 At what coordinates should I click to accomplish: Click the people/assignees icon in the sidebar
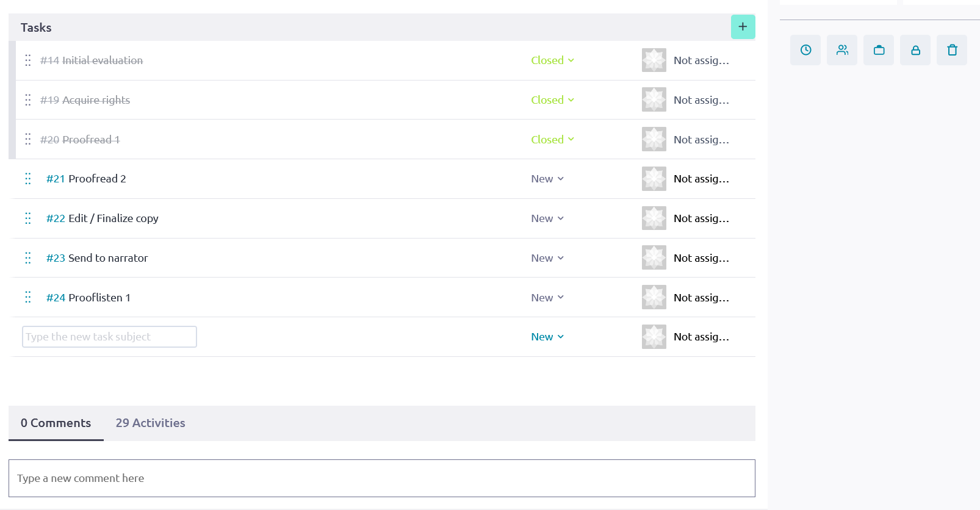coord(841,50)
